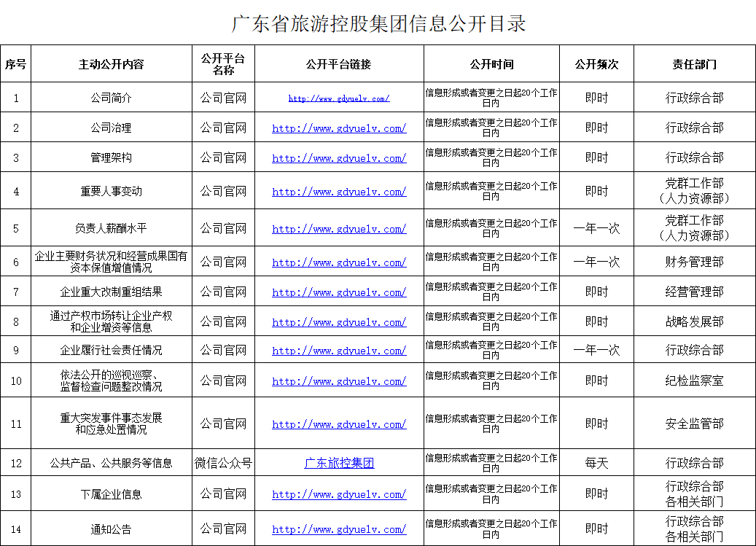Follow the link in row number 10

click(339, 381)
